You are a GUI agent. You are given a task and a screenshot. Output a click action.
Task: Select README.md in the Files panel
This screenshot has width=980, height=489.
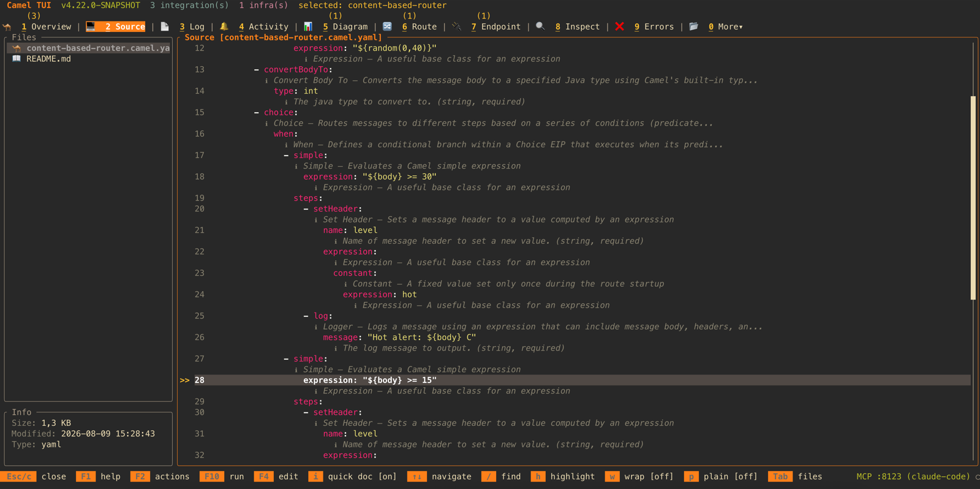coord(48,59)
